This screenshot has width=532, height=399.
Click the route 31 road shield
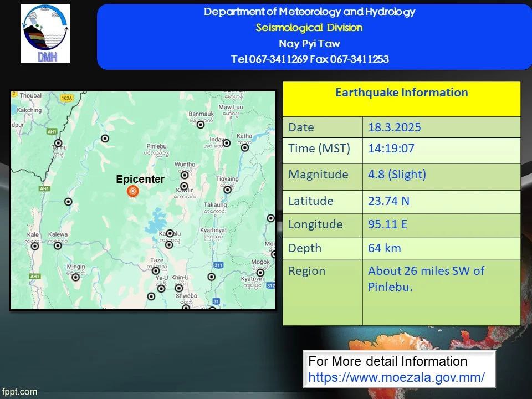point(216,301)
